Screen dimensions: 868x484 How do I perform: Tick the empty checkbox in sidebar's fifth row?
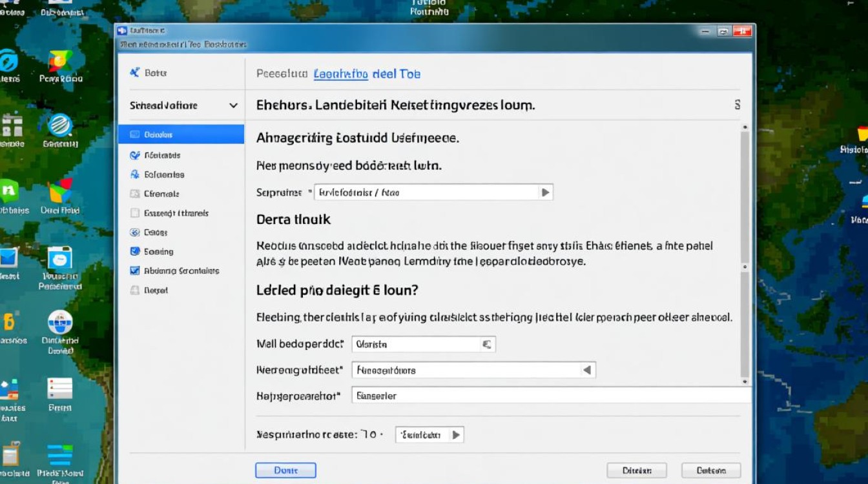[x=134, y=213]
